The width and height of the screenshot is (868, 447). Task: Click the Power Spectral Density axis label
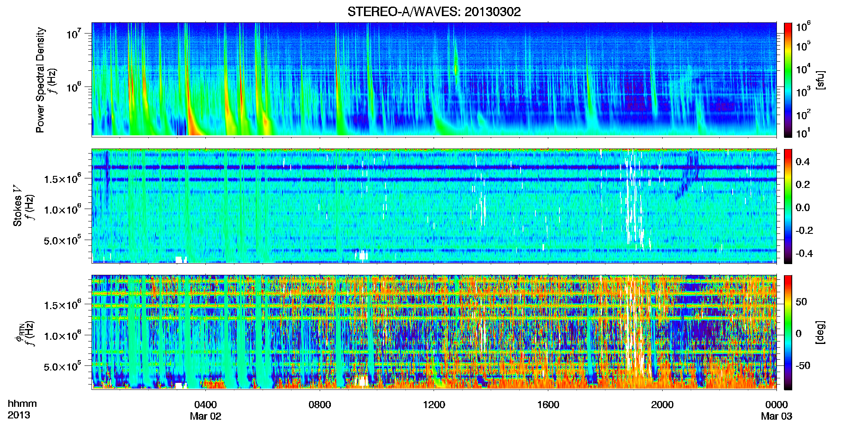coord(40,80)
